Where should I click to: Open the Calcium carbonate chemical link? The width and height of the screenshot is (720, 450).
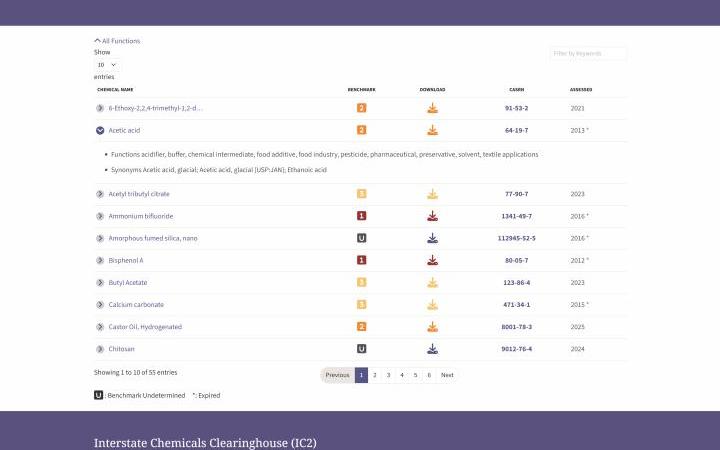pos(136,304)
